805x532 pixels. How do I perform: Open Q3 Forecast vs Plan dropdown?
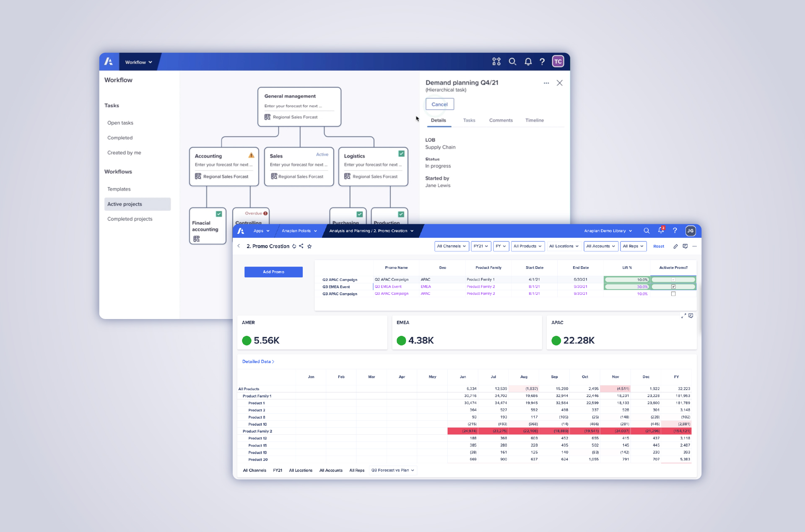coord(392,470)
